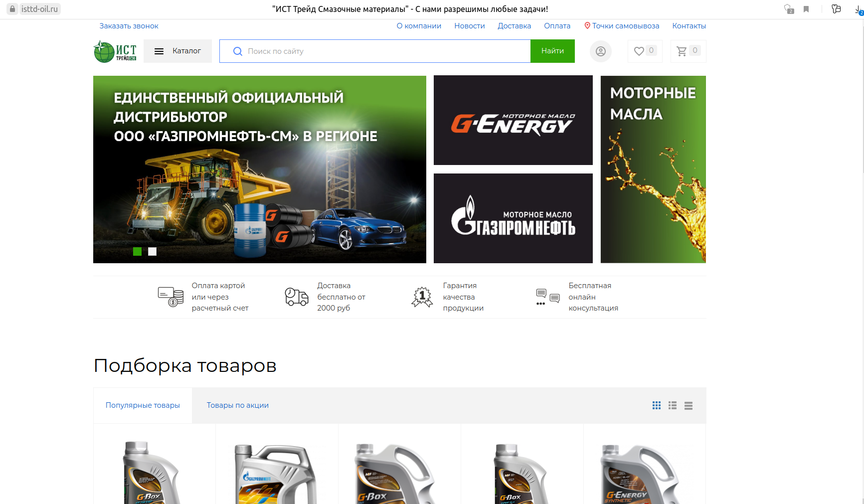Open the Газпромнефть motor oil banner

click(x=513, y=218)
